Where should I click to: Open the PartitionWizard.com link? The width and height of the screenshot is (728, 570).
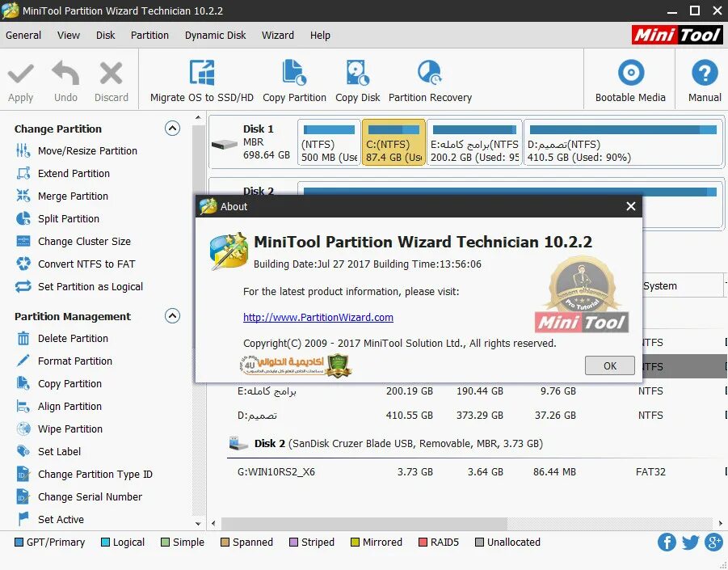[x=318, y=317]
